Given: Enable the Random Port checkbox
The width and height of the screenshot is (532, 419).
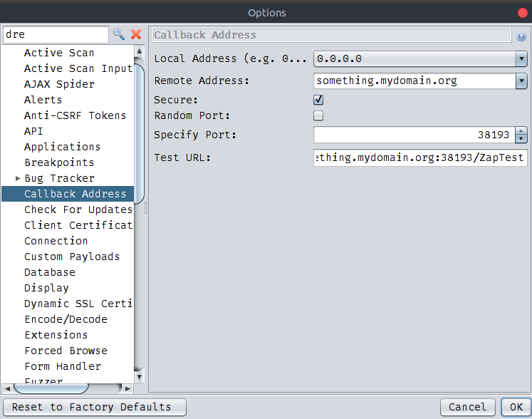Looking at the screenshot, I should 318,115.
